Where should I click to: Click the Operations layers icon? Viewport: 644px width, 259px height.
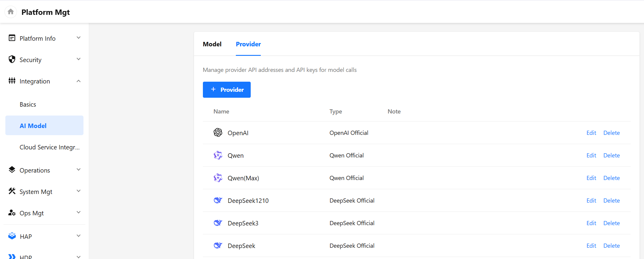coord(12,170)
